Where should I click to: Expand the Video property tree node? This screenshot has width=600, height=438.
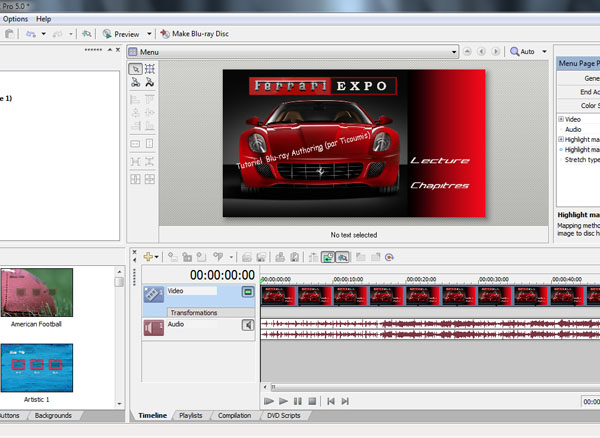tap(561, 119)
